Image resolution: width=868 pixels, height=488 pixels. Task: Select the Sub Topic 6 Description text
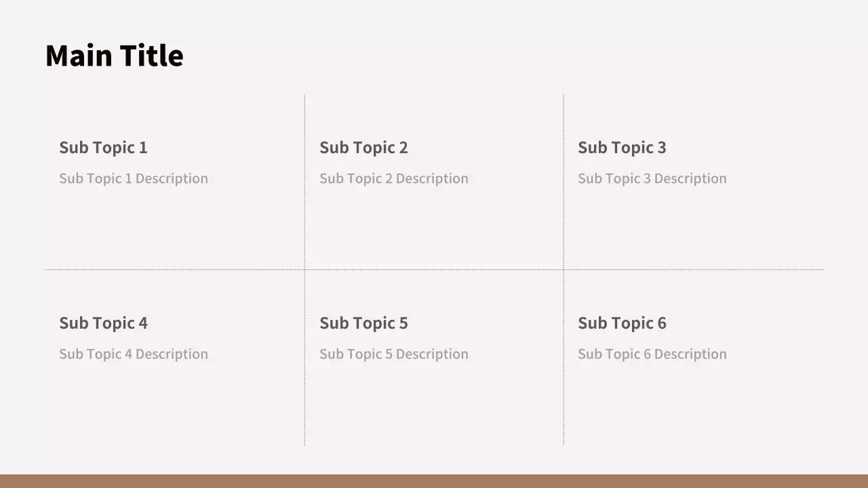point(652,354)
